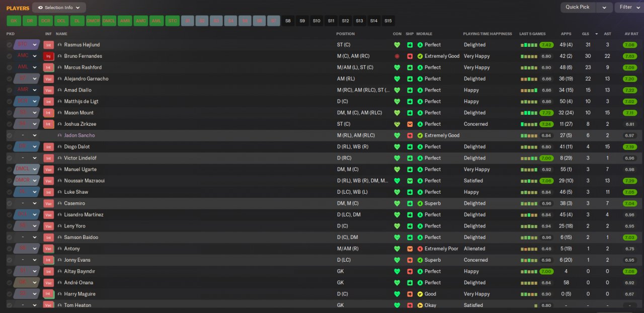Screen dimensions: 644x313
Task: Click the profile icon beside Marcus Rashford's name
Action: (60, 67)
